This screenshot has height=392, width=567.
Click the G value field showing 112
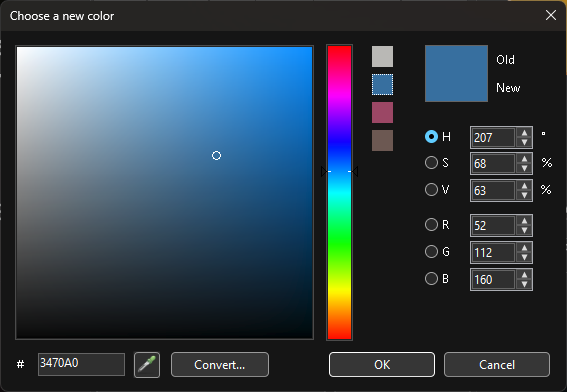point(494,252)
